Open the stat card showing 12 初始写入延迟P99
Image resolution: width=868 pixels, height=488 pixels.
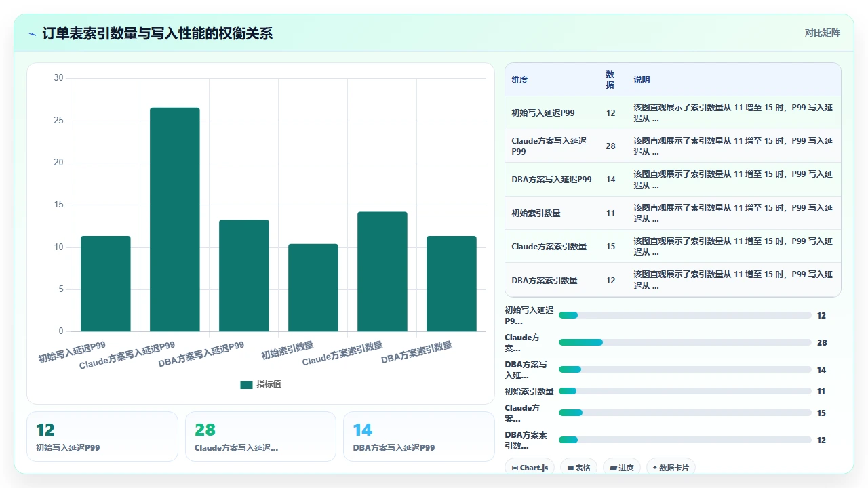pyautogui.click(x=102, y=436)
